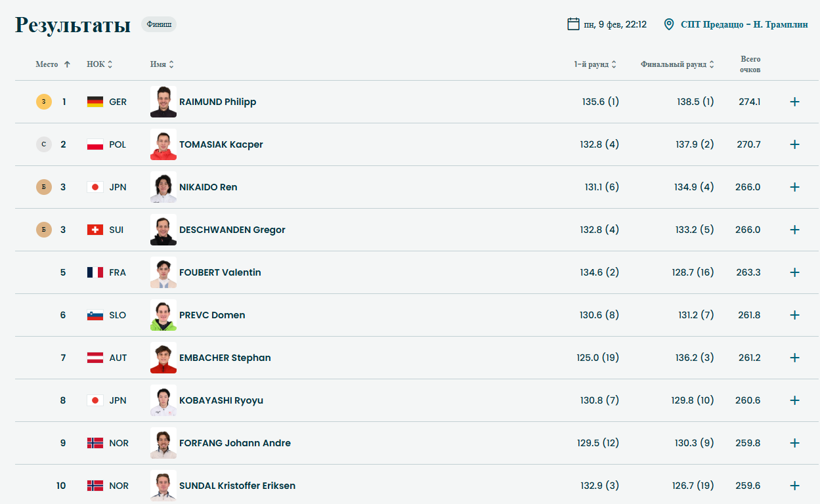Sort by 1-й раунд scores
This screenshot has width=820, height=504.
point(595,64)
